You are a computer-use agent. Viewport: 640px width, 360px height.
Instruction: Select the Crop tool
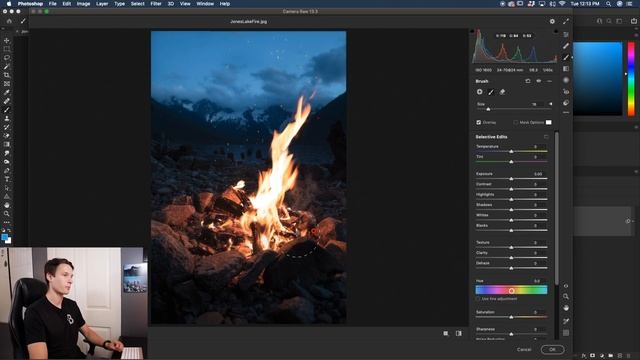(7, 75)
